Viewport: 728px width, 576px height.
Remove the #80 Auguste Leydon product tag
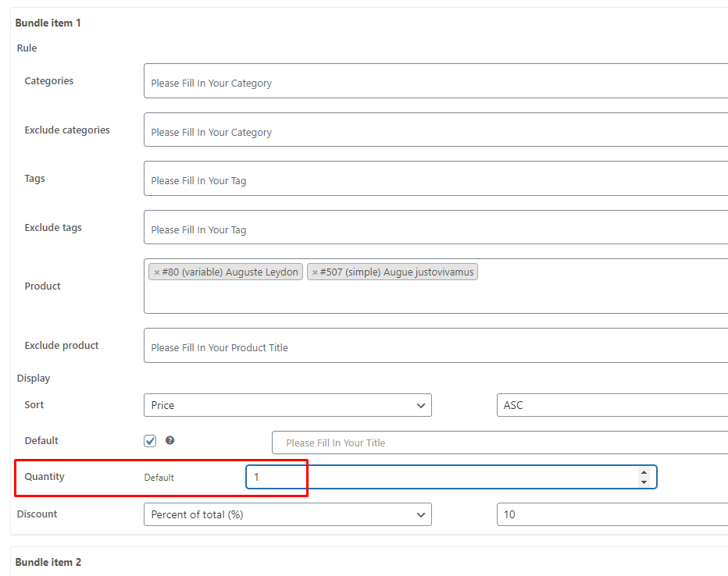point(157,272)
